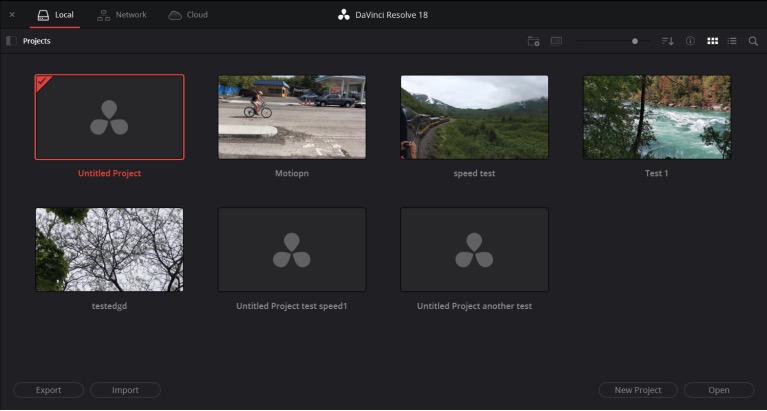
Task: Click the Untitled Project another test label
Action: click(x=474, y=306)
